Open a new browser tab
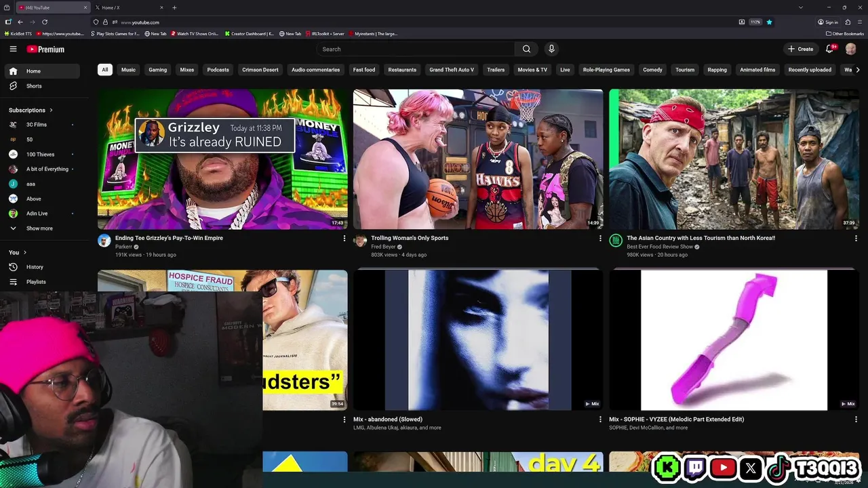Image resolution: width=868 pixels, height=488 pixels. (x=174, y=7)
